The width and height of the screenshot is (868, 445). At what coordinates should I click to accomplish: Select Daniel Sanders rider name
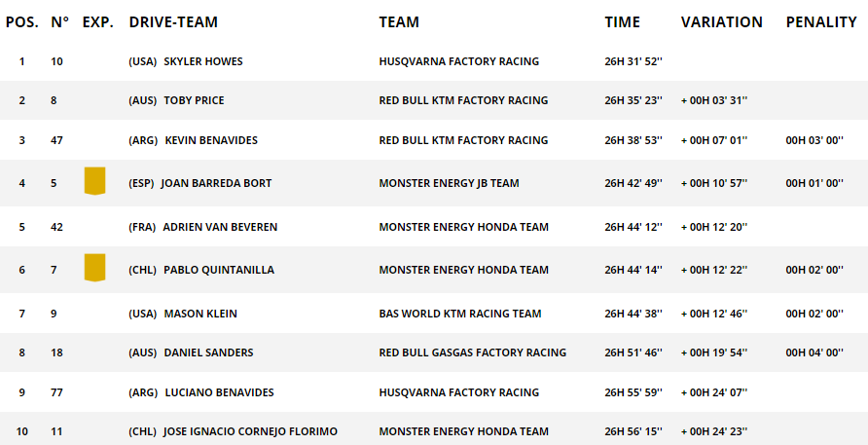click(x=208, y=352)
